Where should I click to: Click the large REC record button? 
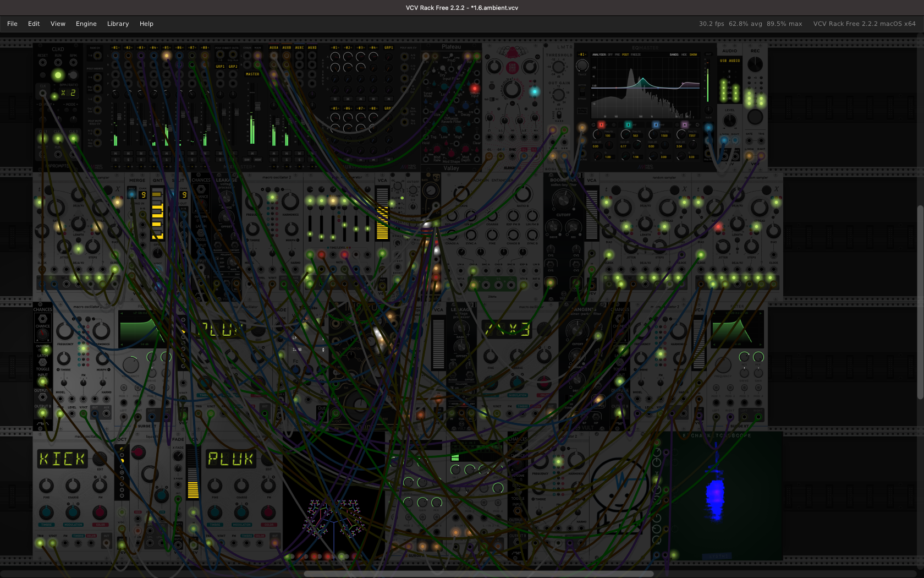point(755,117)
